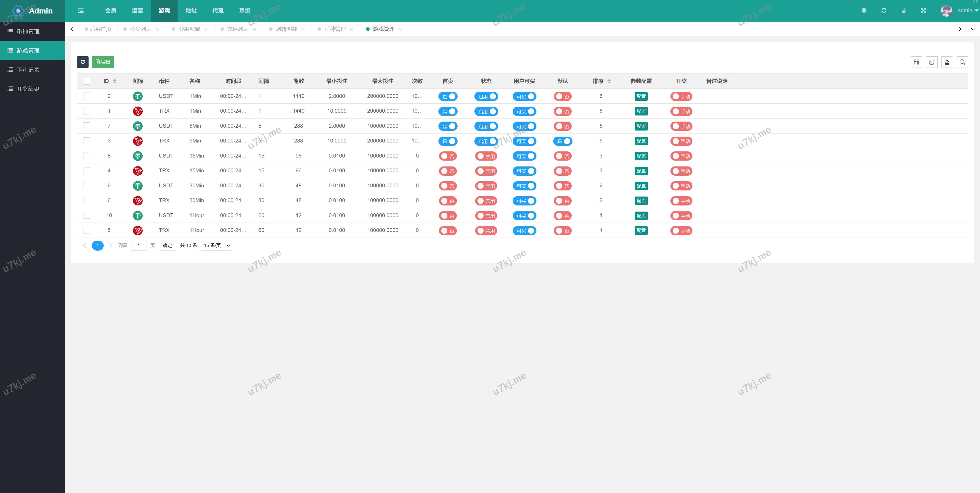The image size is (980, 493).
Task: Click the green 导出 export button
Action: [x=103, y=62]
